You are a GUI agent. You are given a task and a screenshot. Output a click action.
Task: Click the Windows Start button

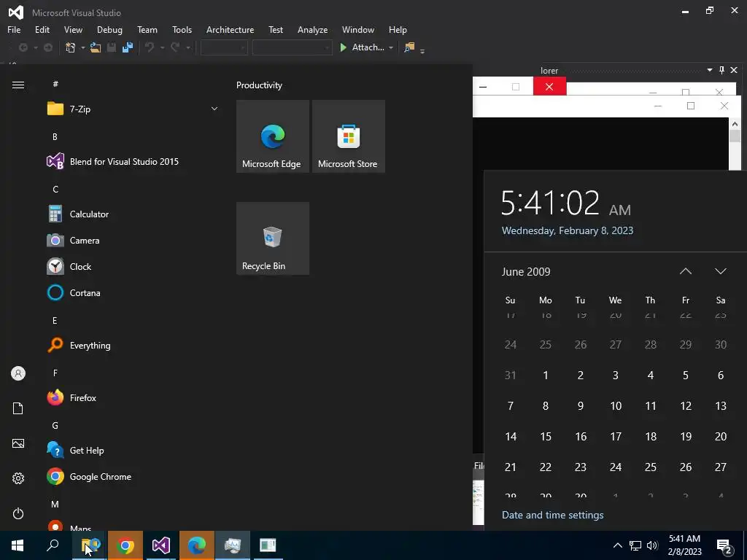[x=18, y=545]
